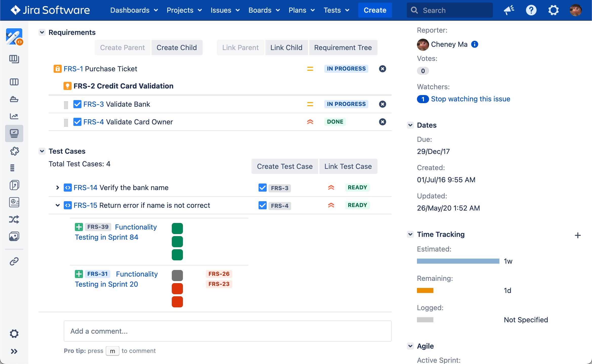Screen dimensions: 592x364
Task: Open the link shortcut icon in sidebar
Action: [14, 261]
